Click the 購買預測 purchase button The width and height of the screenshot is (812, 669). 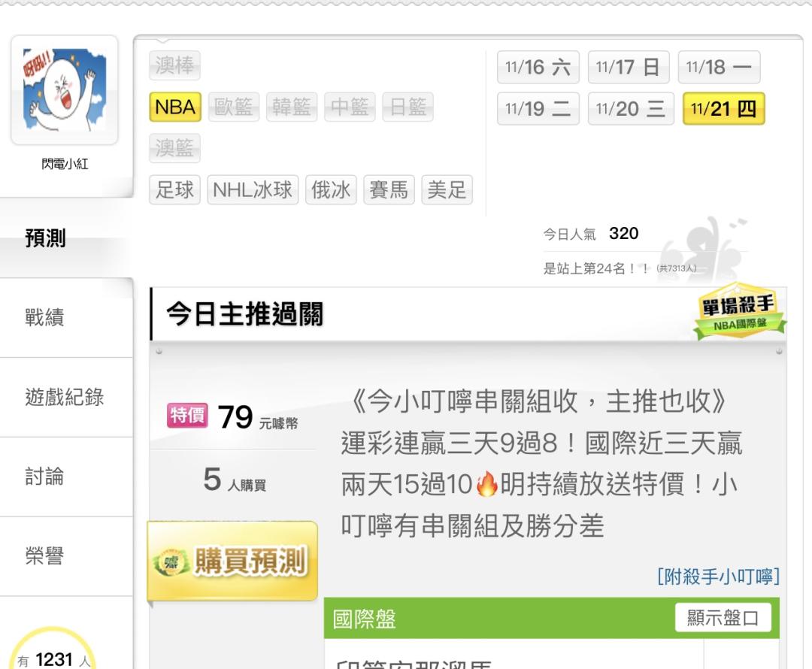pos(232,562)
